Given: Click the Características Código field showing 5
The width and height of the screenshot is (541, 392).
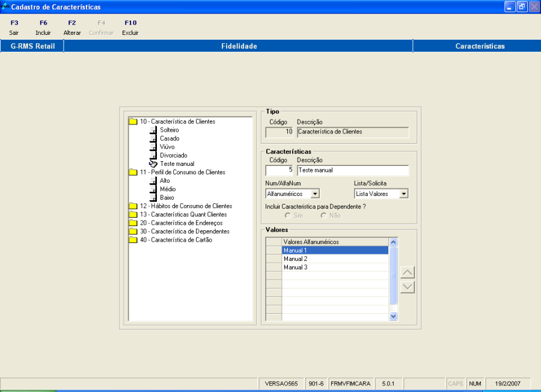Looking at the screenshot, I should (279, 171).
